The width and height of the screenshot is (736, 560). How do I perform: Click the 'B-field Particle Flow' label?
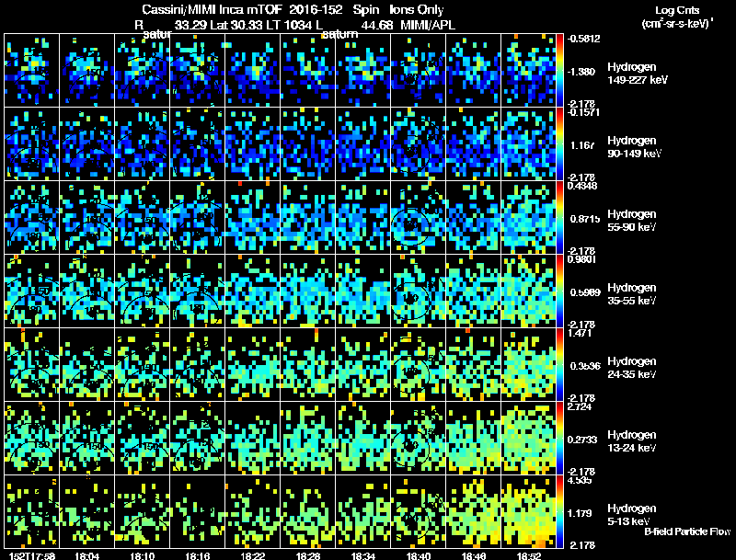click(687, 531)
